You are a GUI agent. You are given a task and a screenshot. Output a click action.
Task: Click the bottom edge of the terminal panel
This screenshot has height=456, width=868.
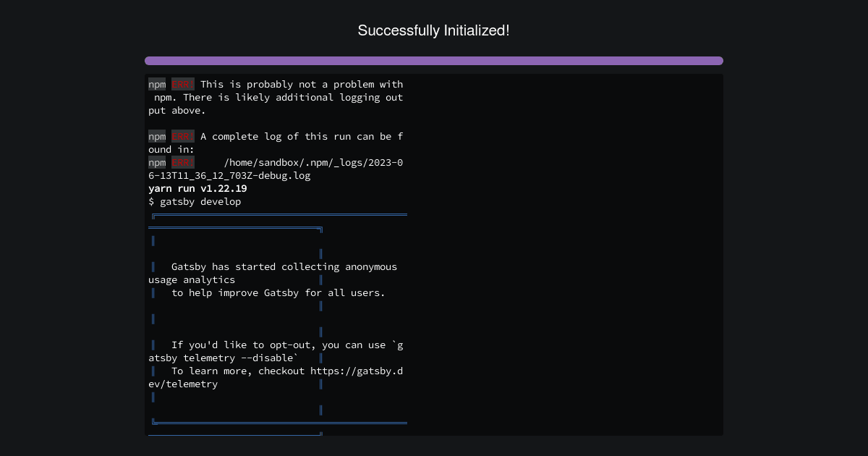(x=434, y=434)
